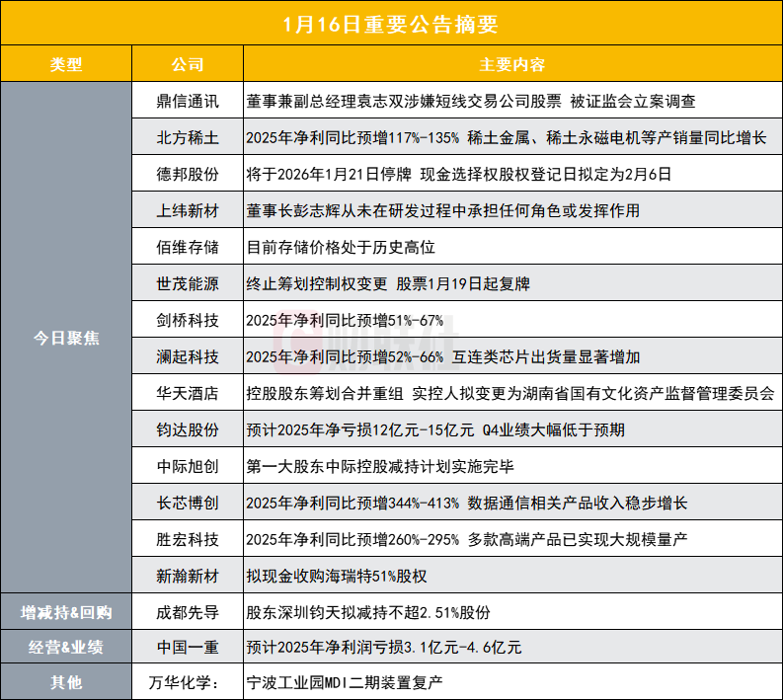Select the 主要内容 column header
The image size is (783, 700).
click(x=512, y=64)
